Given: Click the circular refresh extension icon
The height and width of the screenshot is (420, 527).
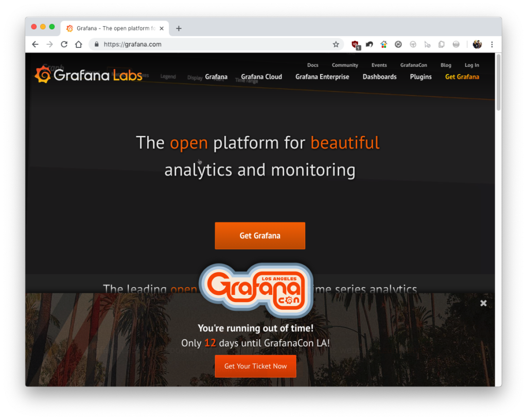Looking at the screenshot, I should tap(398, 44).
